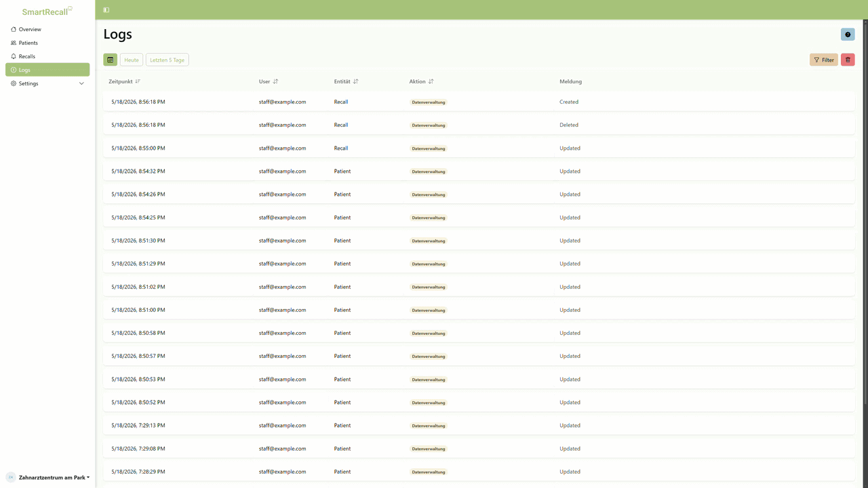Click the red trash delete button
This screenshot has width=868, height=488.
(848, 60)
